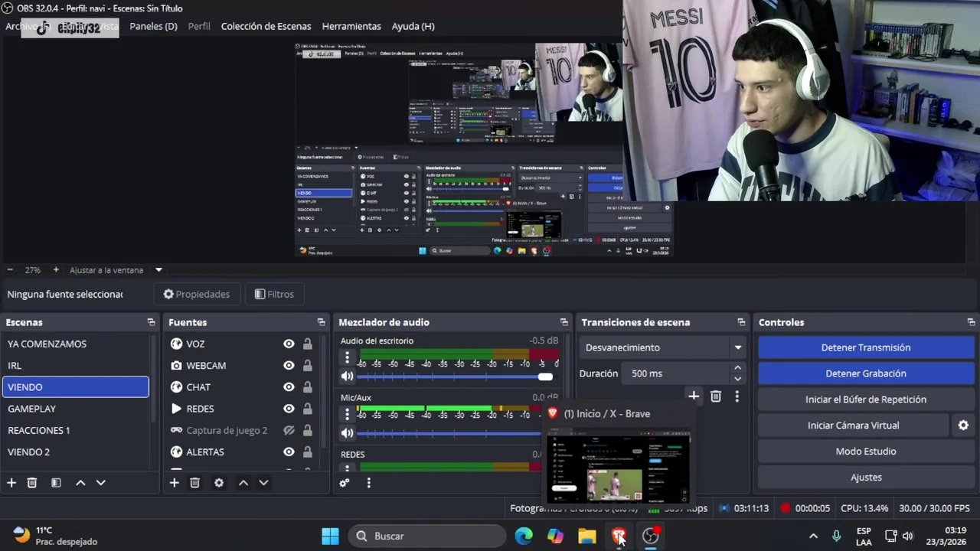Remove selected scene with trash icon
This screenshot has width=980, height=551.
coord(32,483)
